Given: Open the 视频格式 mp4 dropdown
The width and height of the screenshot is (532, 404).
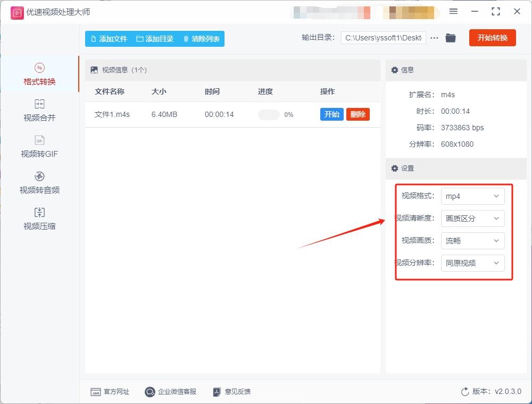Looking at the screenshot, I should (x=472, y=196).
